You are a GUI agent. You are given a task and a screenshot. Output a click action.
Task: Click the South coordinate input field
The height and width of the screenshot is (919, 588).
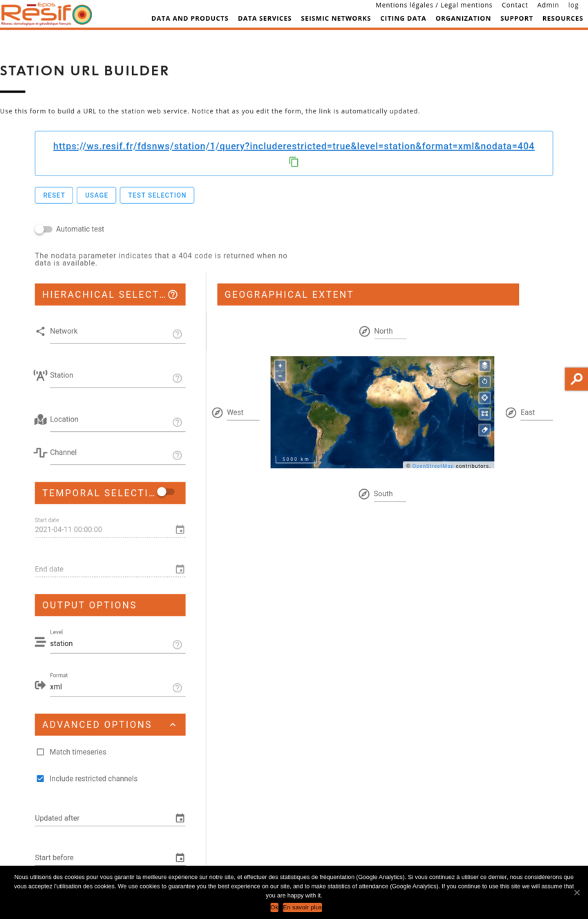(x=390, y=494)
